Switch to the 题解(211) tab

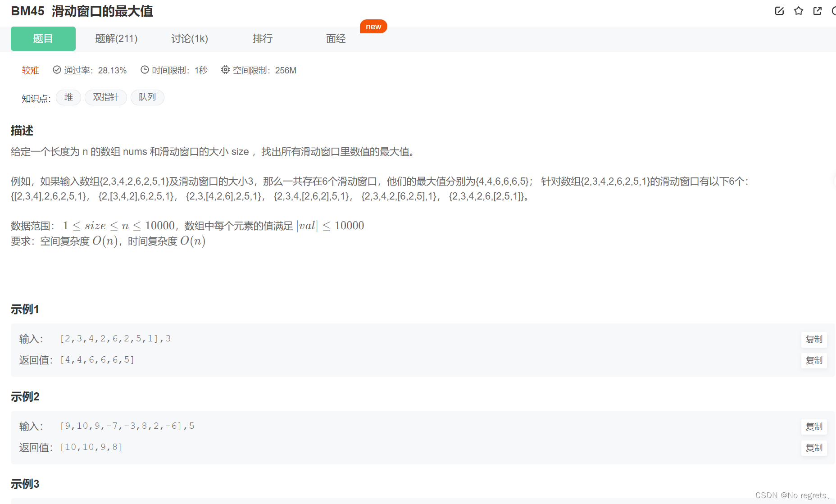pos(116,39)
